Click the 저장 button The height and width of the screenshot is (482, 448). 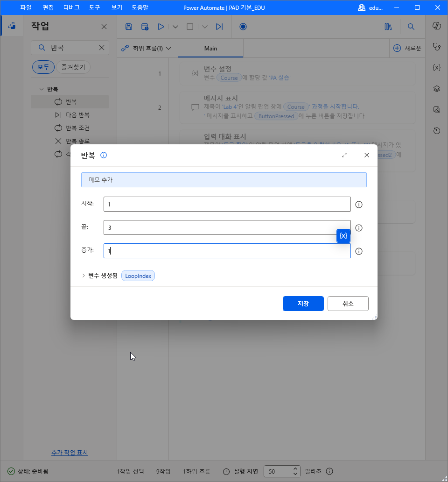tap(303, 304)
